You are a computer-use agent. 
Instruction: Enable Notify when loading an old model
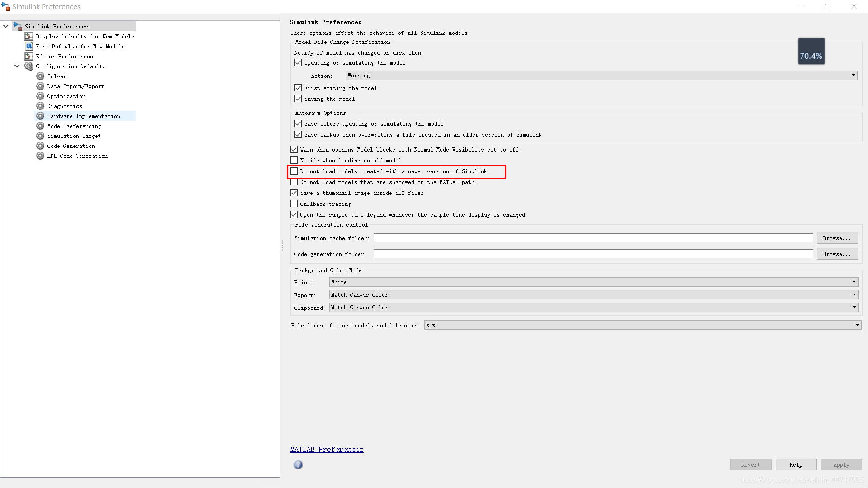coord(294,160)
